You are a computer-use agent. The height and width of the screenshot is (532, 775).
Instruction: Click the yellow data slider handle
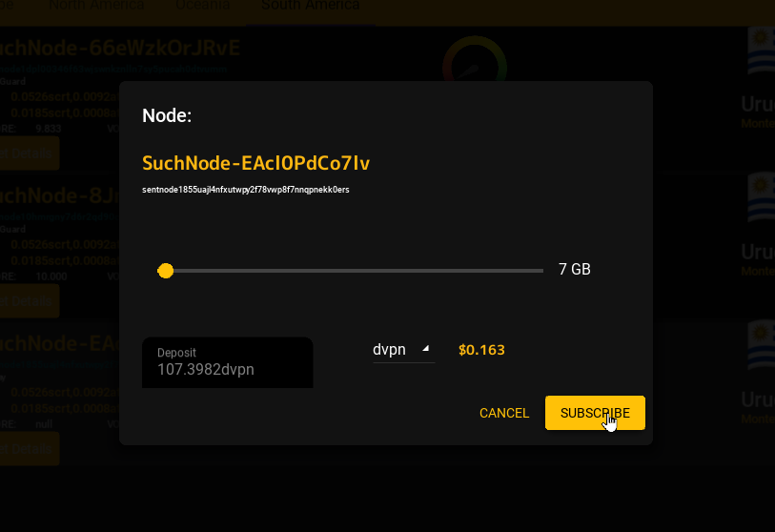166,271
